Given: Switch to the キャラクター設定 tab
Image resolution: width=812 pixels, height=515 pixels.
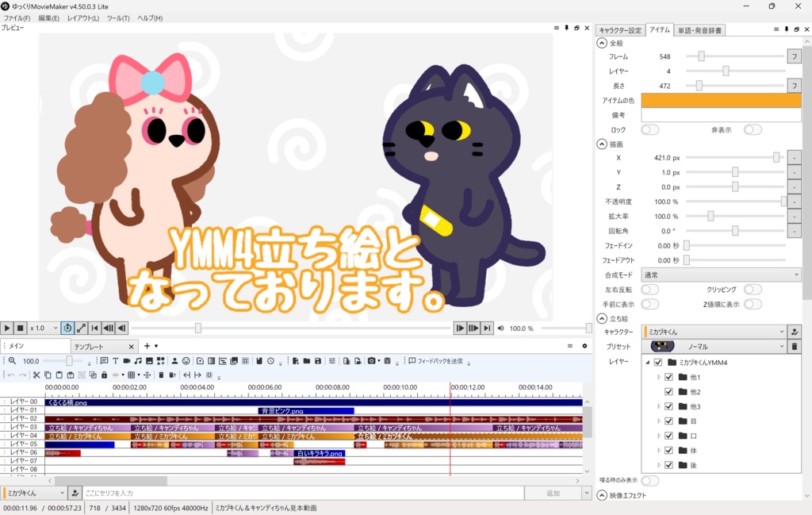Looking at the screenshot, I should point(621,29).
